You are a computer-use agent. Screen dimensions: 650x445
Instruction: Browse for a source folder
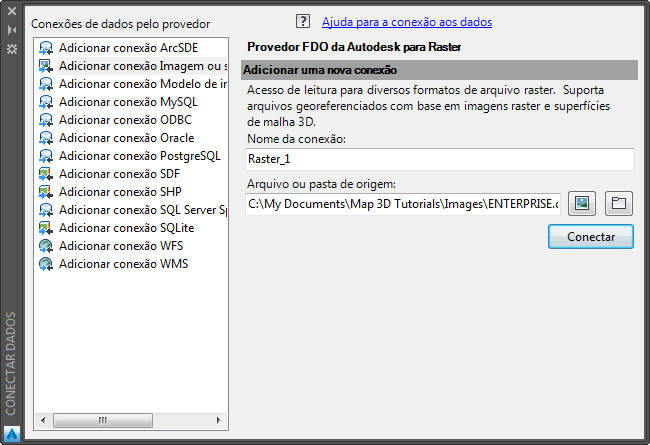click(x=619, y=203)
